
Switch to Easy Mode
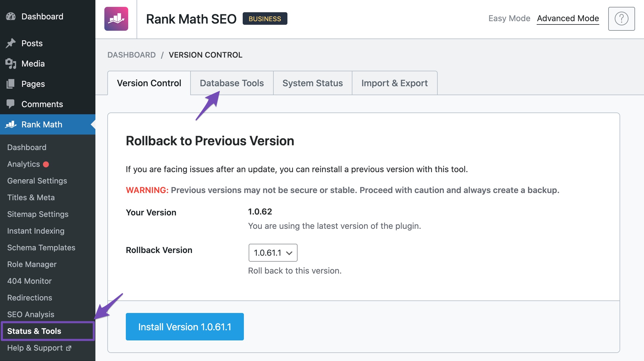(x=509, y=18)
